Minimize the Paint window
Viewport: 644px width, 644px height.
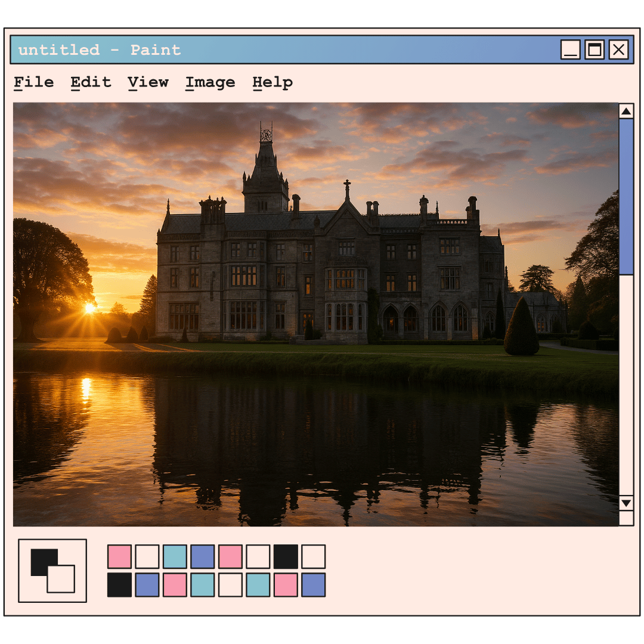(571, 49)
